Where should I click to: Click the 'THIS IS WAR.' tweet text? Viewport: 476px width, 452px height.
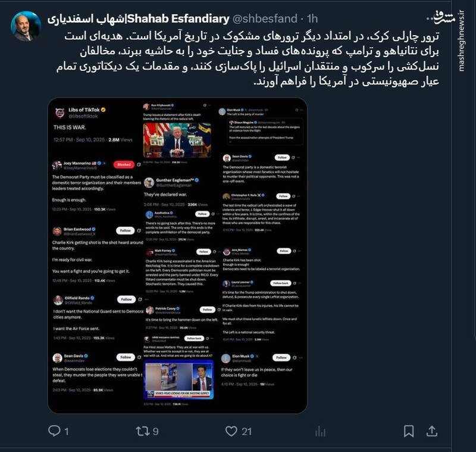pyautogui.click(x=70, y=127)
